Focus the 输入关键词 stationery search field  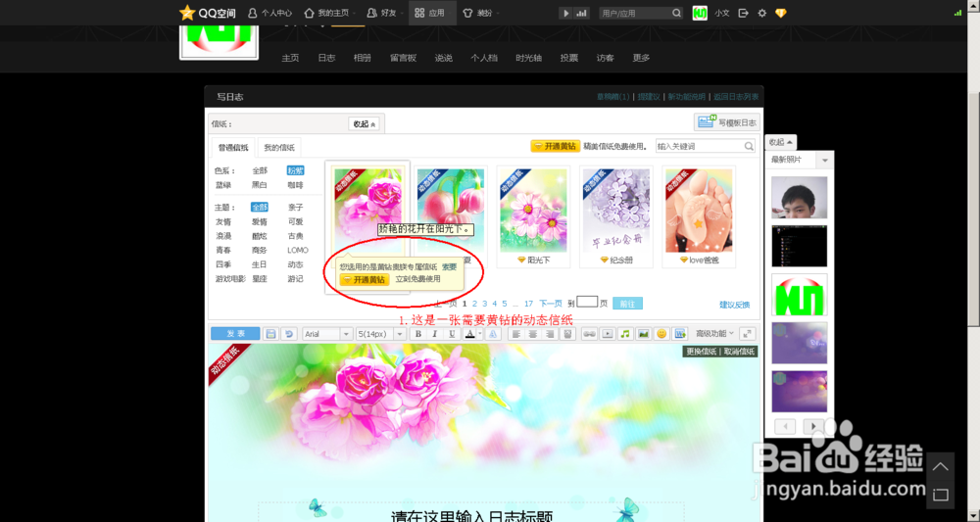[700, 146]
